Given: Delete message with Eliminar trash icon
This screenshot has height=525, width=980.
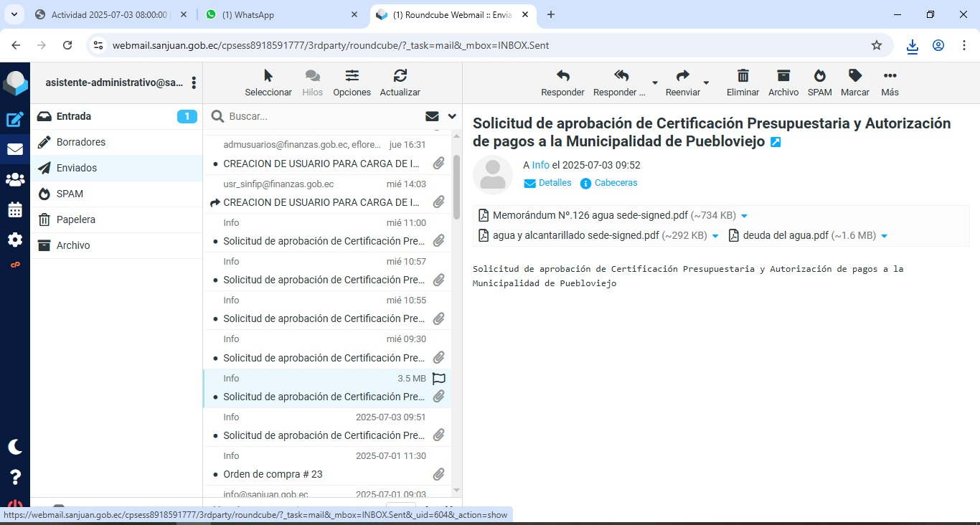Looking at the screenshot, I should click(743, 76).
